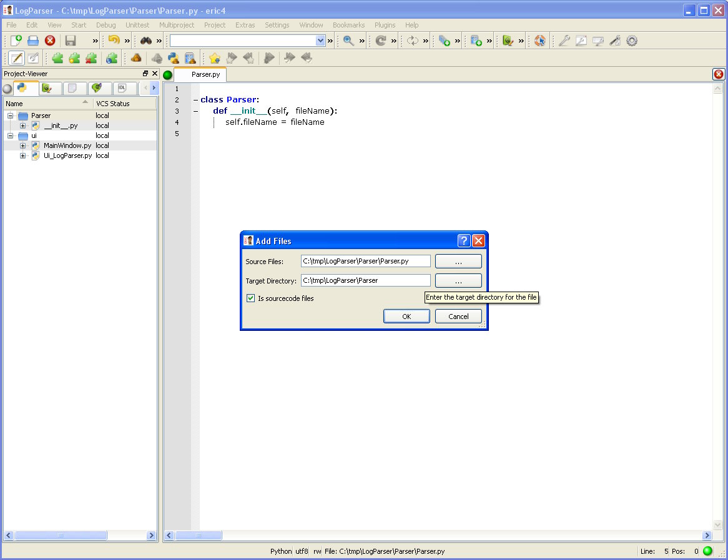Collapse the Parser folder in project tree
This screenshot has width=728, height=560.
pos(10,115)
